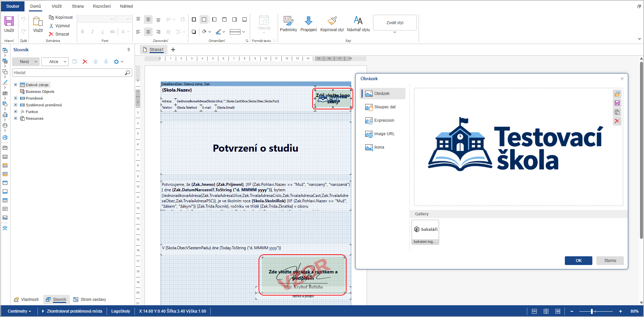Select the bakalari-logo gallery thumbnail
The height and width of the screenshot is (317, 644).
click(x=425, y=232)
